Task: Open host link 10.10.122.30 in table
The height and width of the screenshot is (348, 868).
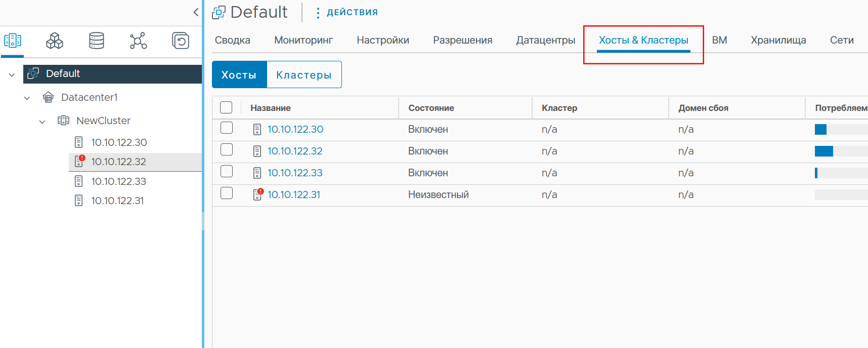Action: 295,129
